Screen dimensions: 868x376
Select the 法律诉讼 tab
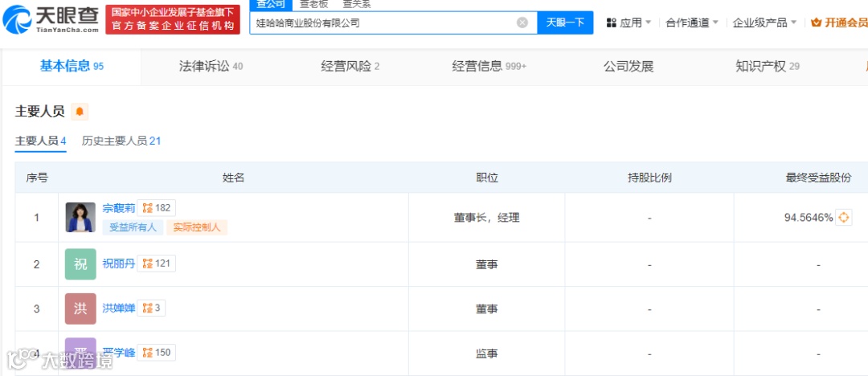pos(211,67)
